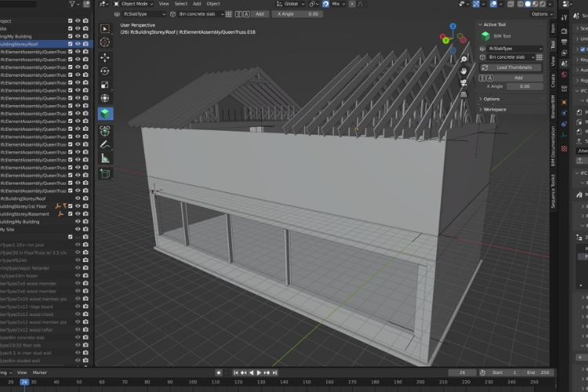Expand the Options panel in sidebar

click(492, 99)
